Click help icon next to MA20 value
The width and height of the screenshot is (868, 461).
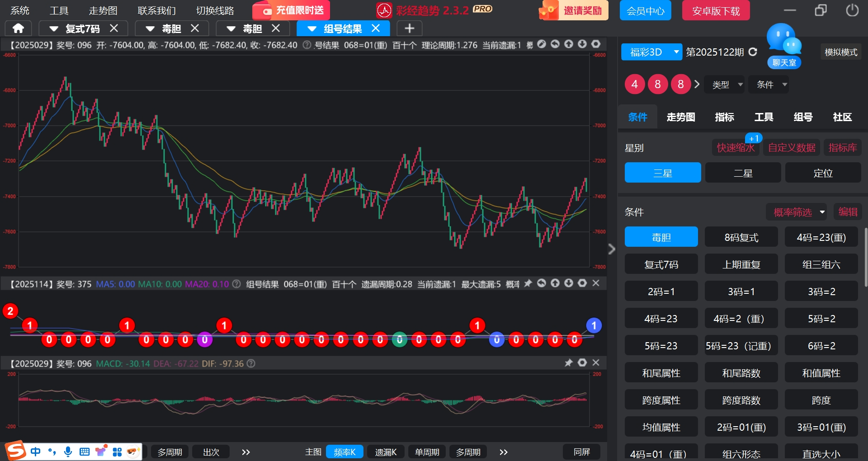click(236, 284)
